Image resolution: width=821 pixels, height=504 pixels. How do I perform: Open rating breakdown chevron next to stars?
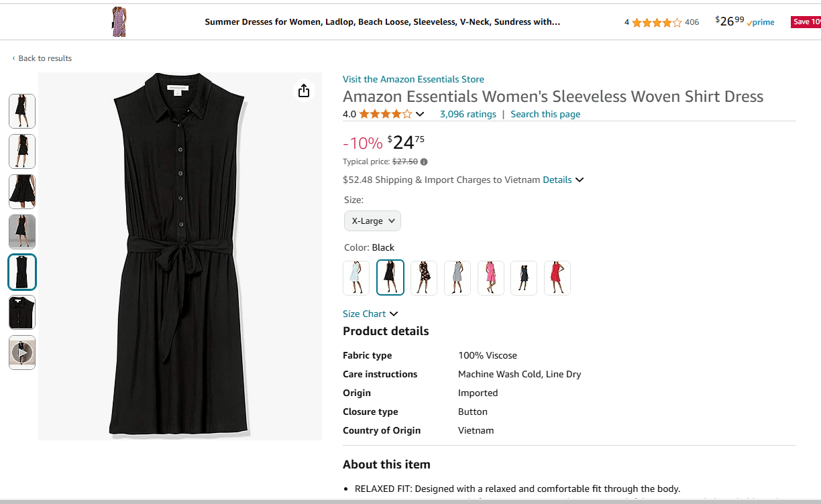(420, 114)
